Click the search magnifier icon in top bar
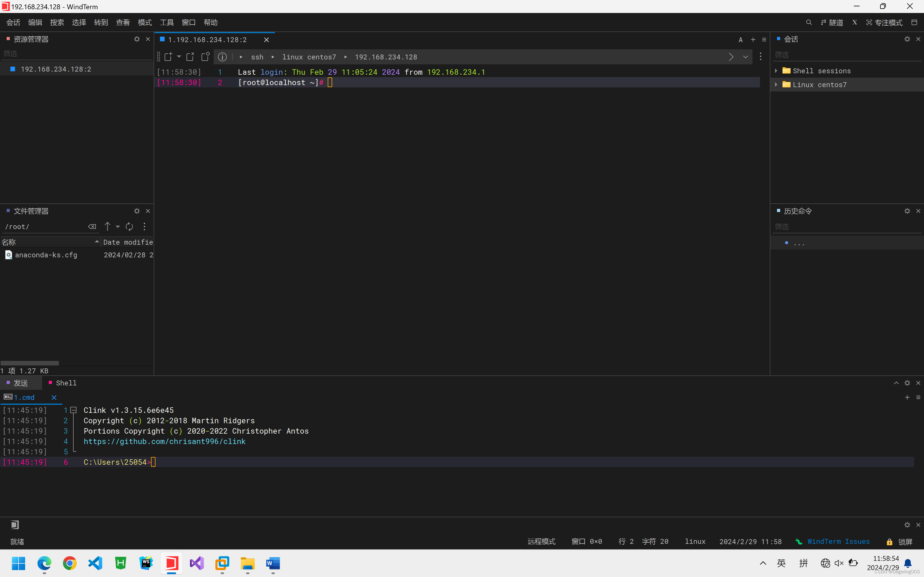924x577 pixels. (809, 23)
